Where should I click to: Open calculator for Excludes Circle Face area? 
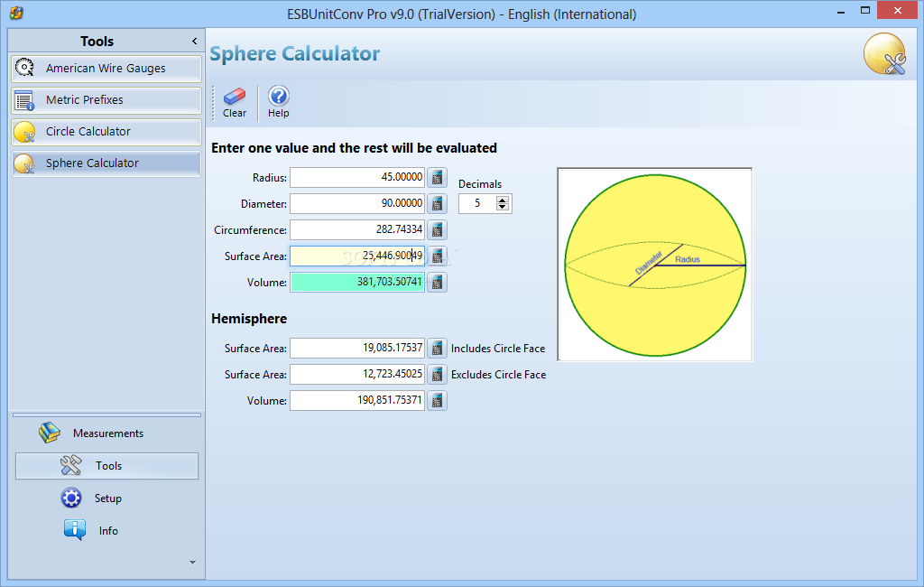(x=437, y=374)
